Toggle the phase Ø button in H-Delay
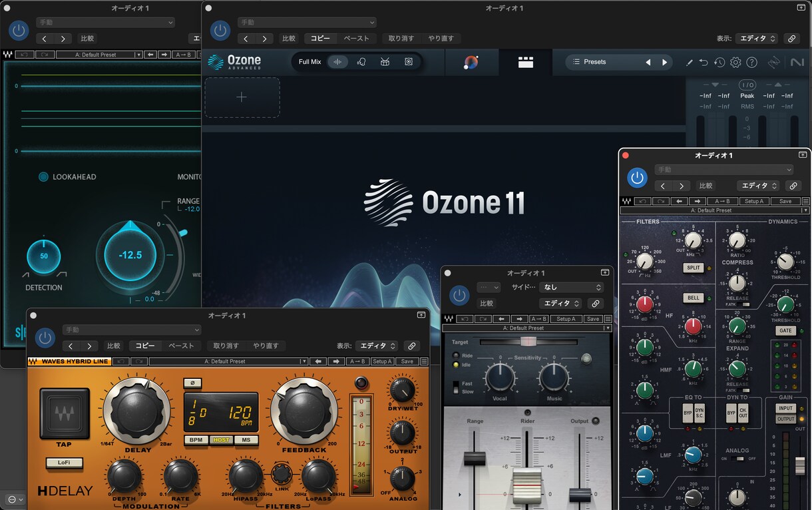Viewport: 812px width, 510px height. click(x=192, y=383)
